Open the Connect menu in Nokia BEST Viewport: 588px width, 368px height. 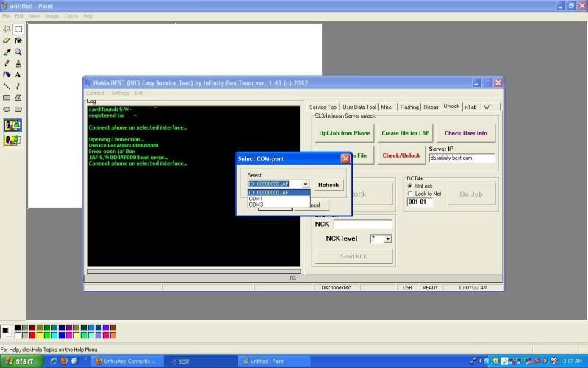(95, 93)
